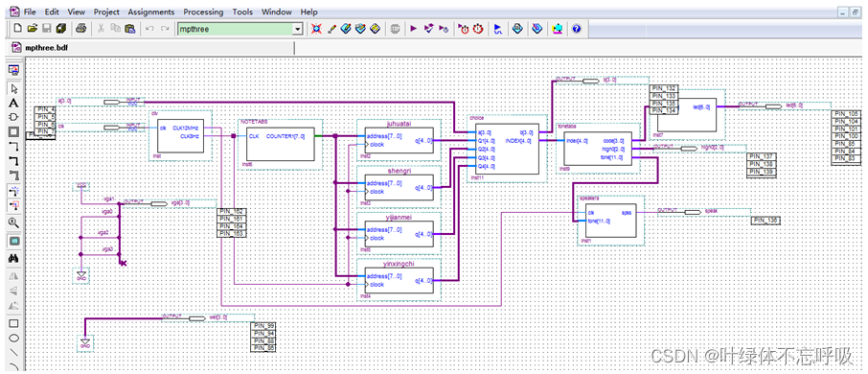Expand the mpthree project dropdown arrow
The width and height of the screenshot is (868, 374).
point(297,29)
